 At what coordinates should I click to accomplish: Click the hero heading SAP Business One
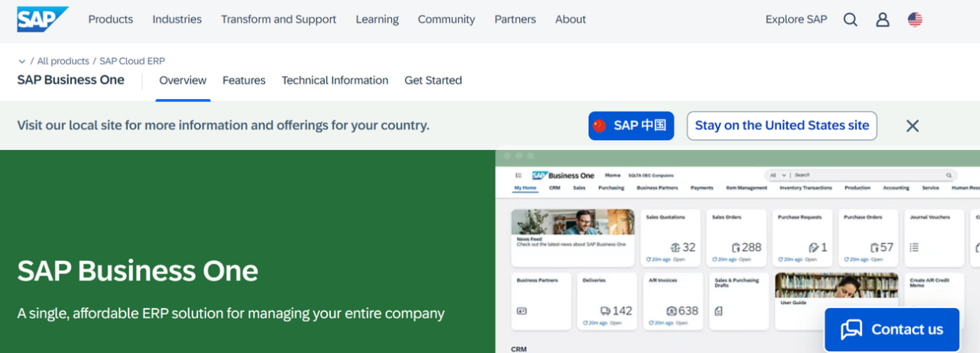click(138, 271)
